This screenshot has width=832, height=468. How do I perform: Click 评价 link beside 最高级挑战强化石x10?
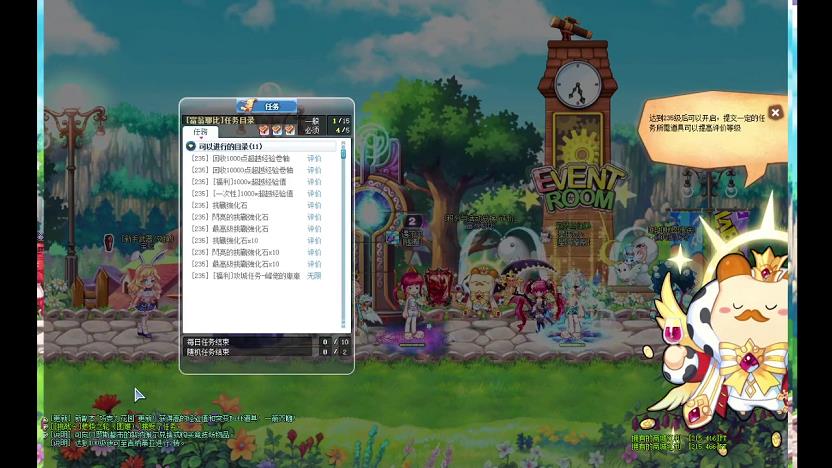coord(314,264)
